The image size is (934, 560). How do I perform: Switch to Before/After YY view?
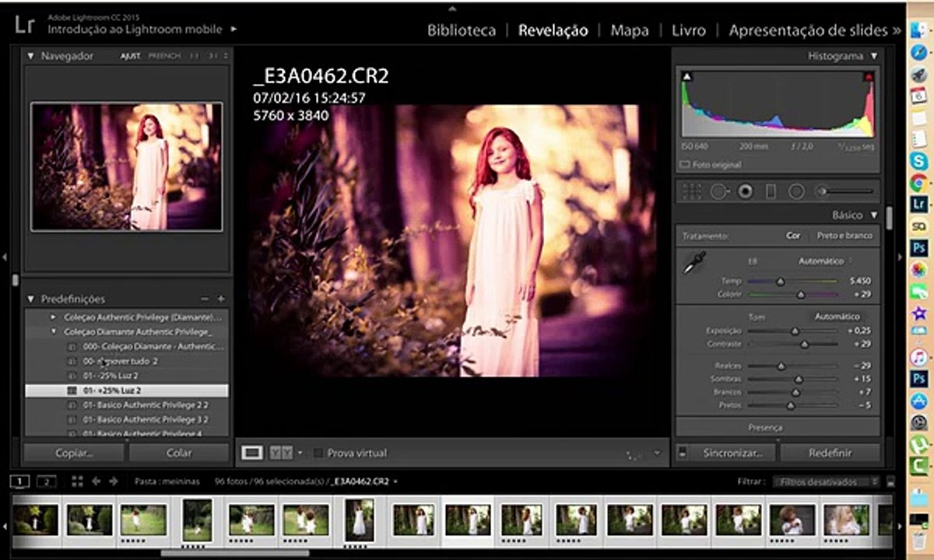tap(280, 453)
